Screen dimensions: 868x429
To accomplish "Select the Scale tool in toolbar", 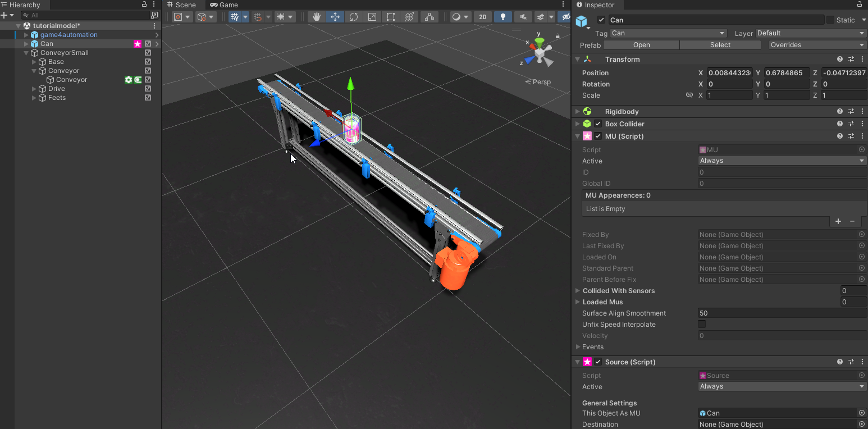I will (372, 17).
